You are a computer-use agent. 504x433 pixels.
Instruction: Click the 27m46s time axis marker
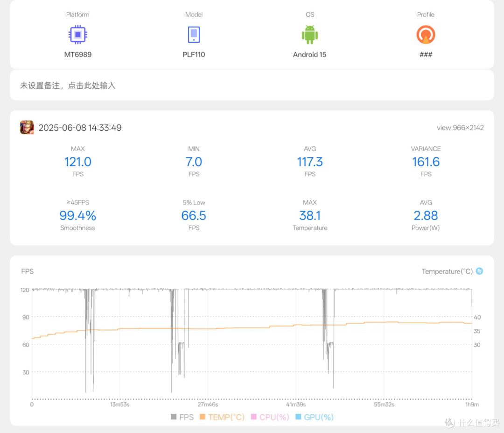tap(208, 405)
